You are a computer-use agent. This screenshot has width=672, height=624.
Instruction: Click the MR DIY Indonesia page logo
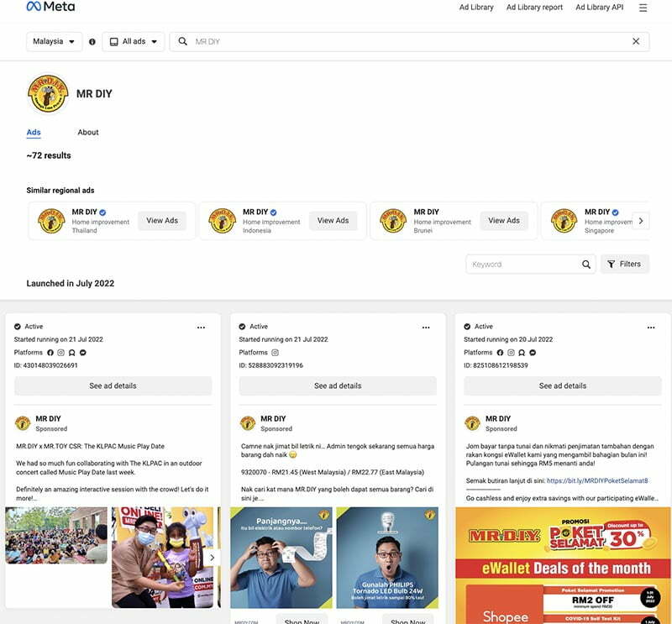point(223,221)
